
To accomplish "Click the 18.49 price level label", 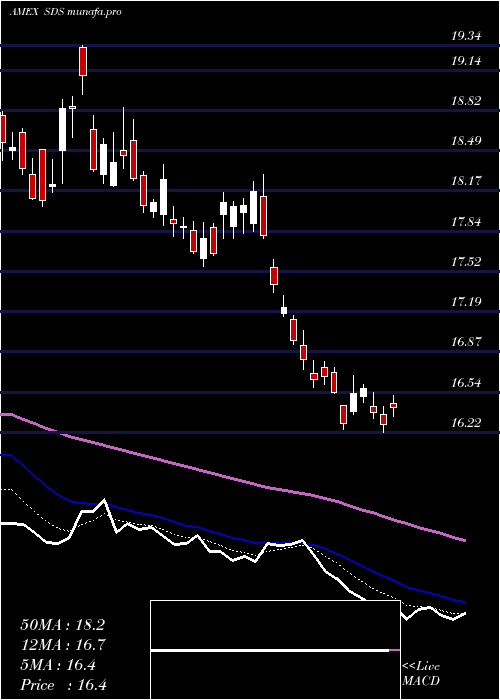I will [x=466, y=141].
